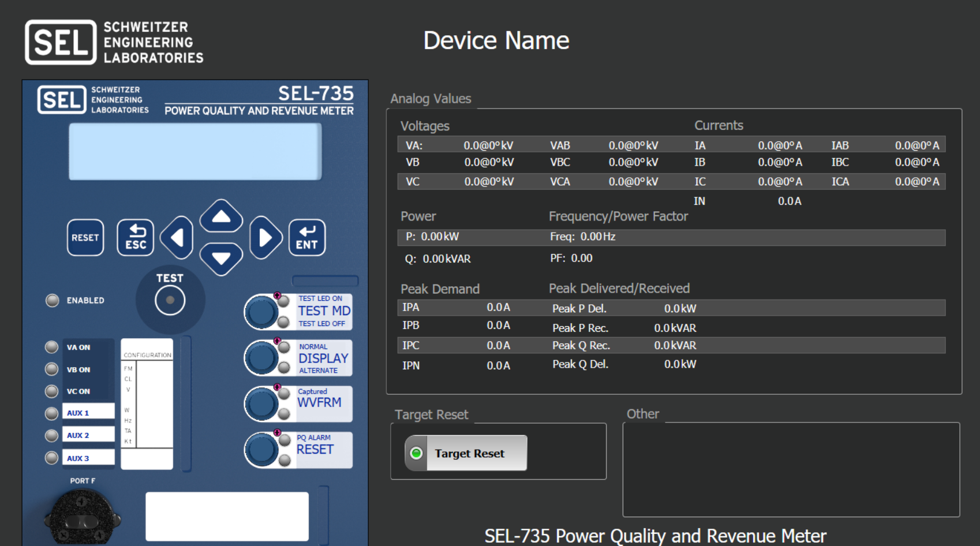980x546 pixels.
Task: Select the VA ON status LED
Action: pos(51,347)
